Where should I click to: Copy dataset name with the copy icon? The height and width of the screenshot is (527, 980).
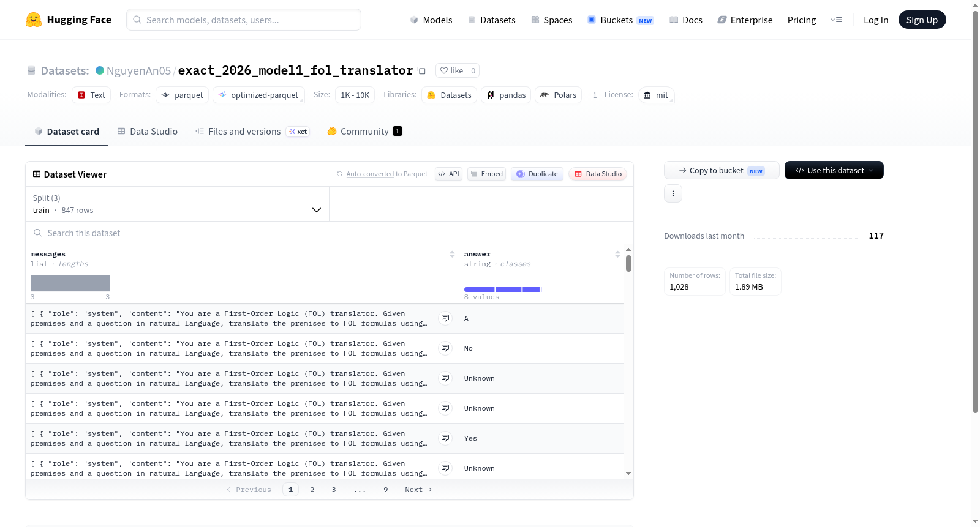[x=421, y=70]
